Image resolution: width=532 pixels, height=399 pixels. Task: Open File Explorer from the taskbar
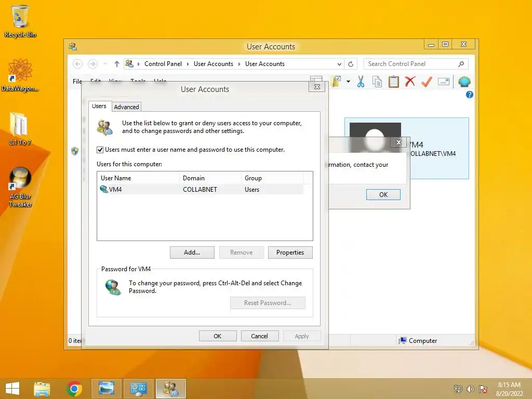tap(42, 389)
